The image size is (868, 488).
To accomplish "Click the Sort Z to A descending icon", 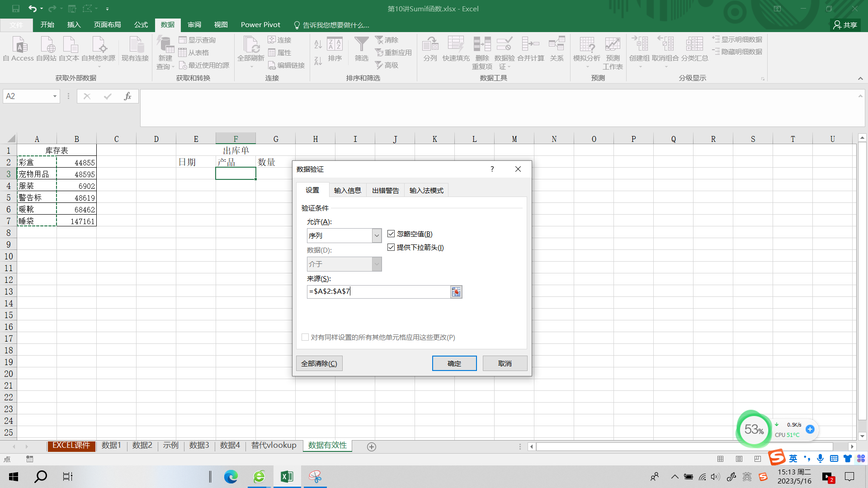I will tap(318, 61).
